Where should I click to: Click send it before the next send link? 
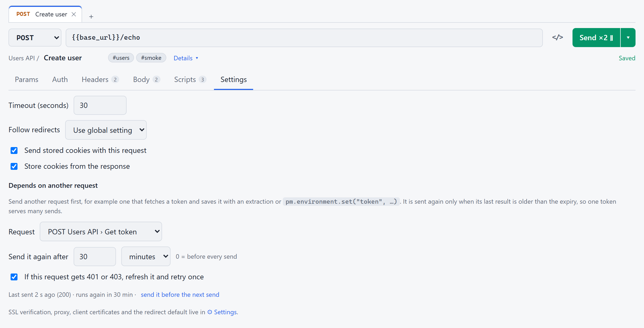(x=180, y=295)
